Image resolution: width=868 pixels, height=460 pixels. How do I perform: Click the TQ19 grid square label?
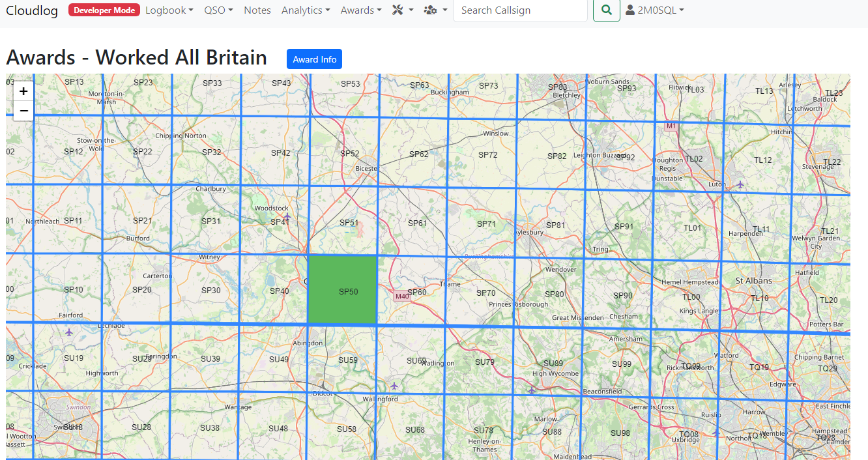[x=759, y=367]
